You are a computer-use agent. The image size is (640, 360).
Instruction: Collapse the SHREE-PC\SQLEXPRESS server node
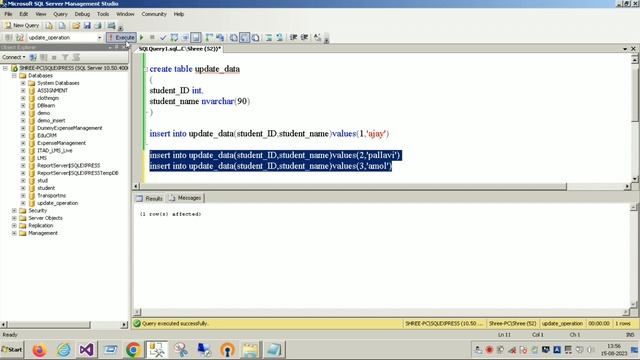coord(5,68)
